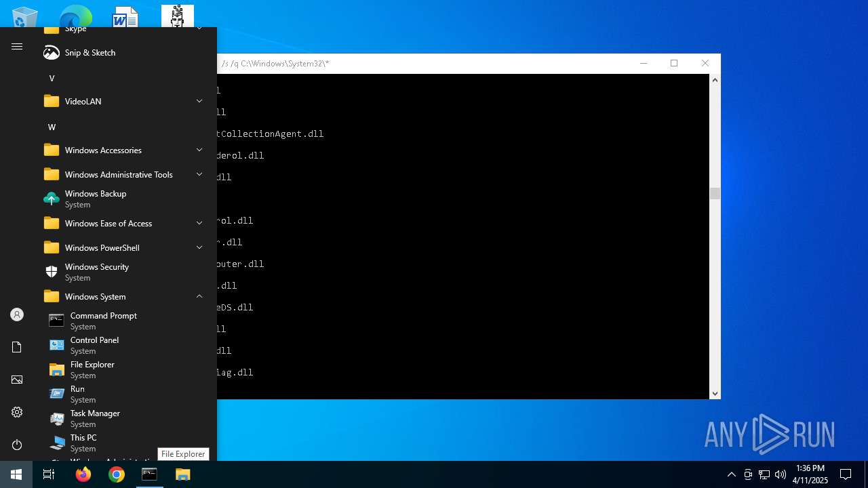Open the white desktop icon beside Word
Viewport: 868px width, 488px height.
(x=178, y=16)
